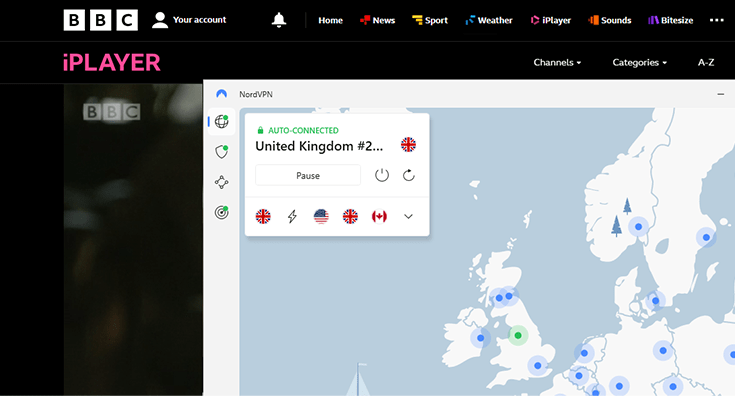This screenshot has width=735, height=396.
Task: Select London server pin on map
Action: coord(538,366)
